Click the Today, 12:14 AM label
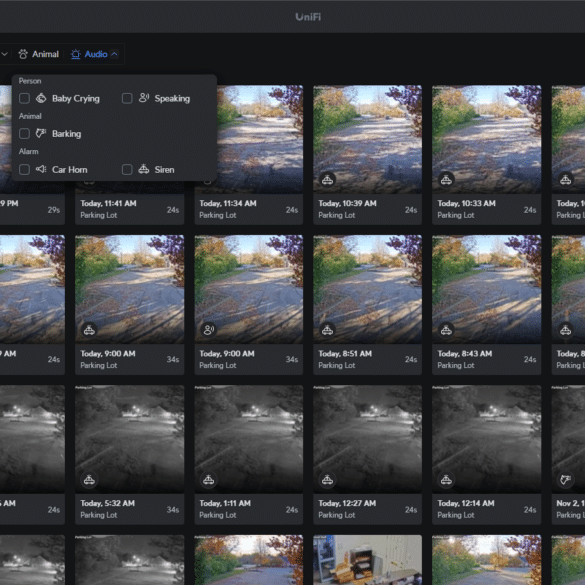The image size is (585, 585). point(466,503)
